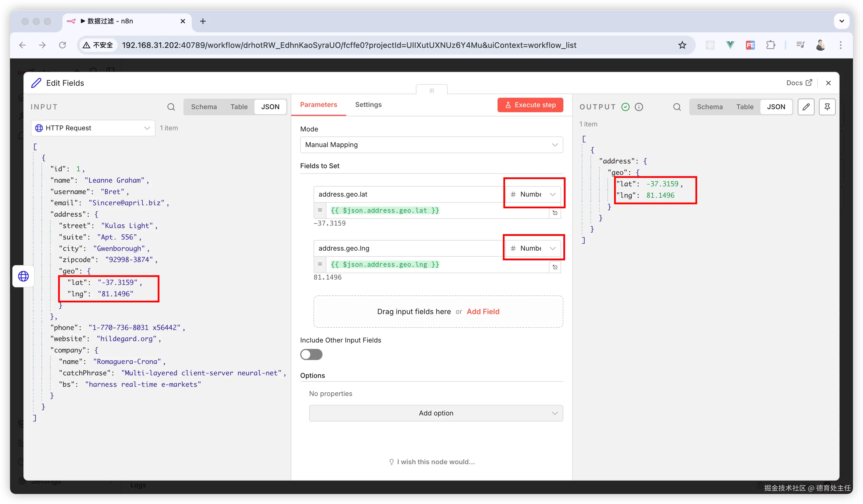
Task: Switch output view to Table
Action: coord(745,107)
